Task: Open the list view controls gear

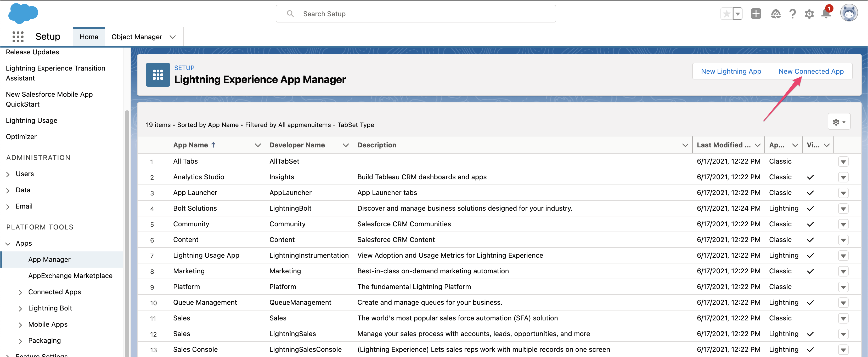Action: coord(839,122)
